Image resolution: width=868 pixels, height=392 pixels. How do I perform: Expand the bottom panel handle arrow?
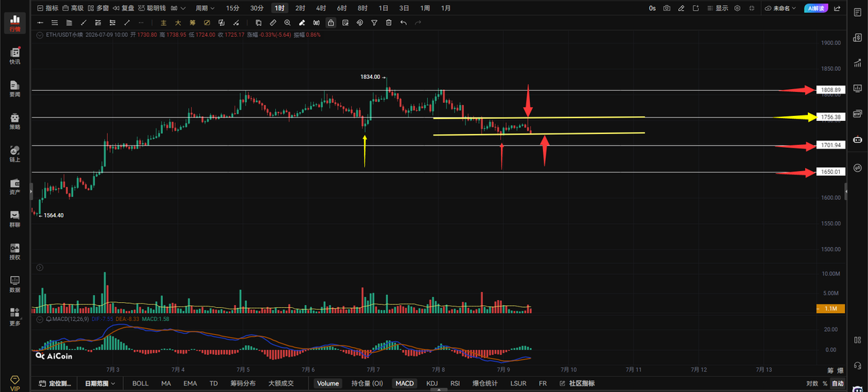click(439, 390)
